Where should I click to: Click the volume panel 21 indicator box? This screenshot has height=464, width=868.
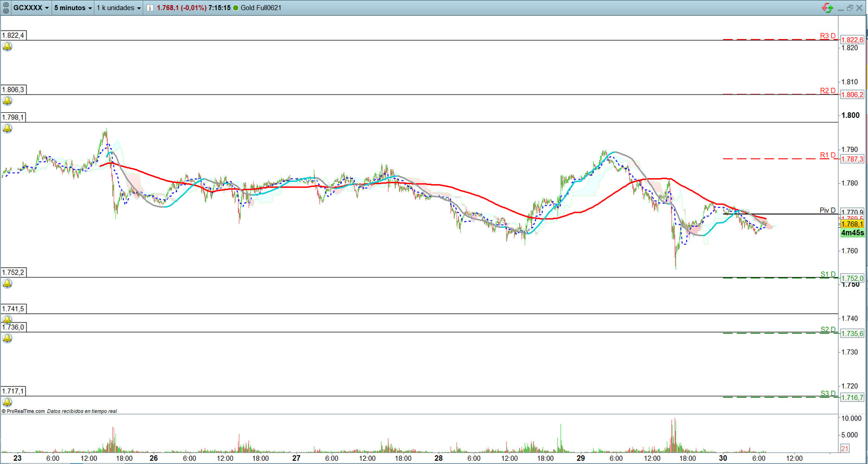click(x=845, y=448)
